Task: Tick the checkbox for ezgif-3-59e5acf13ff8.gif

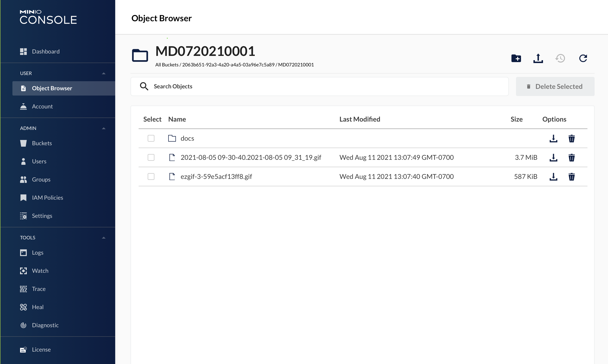Action: 151,177
